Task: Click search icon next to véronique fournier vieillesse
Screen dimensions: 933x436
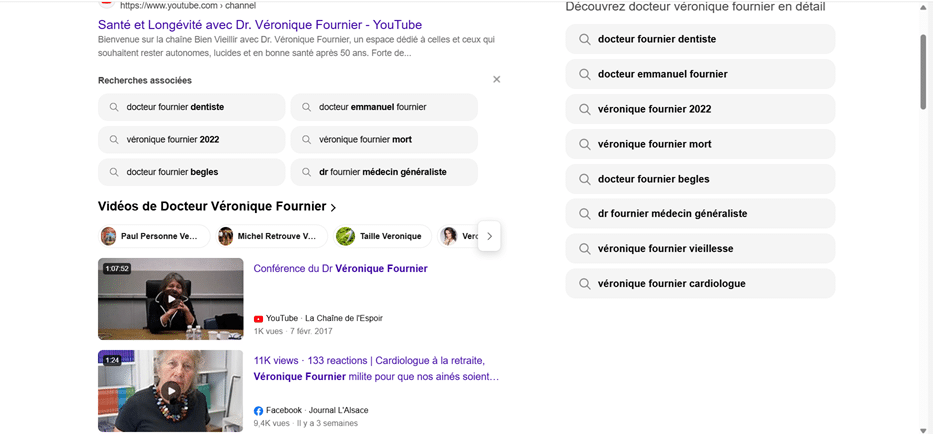Action: click(x=584, y=249)
